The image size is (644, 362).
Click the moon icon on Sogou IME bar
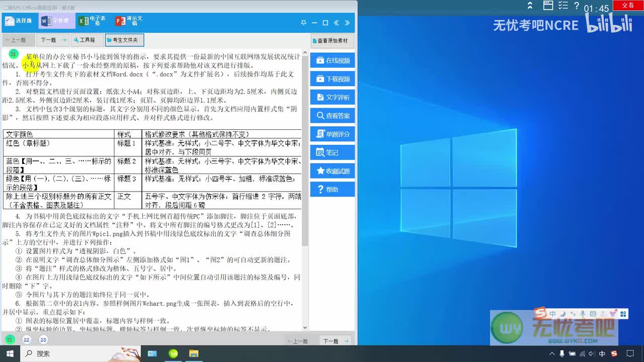coord(562,314)
